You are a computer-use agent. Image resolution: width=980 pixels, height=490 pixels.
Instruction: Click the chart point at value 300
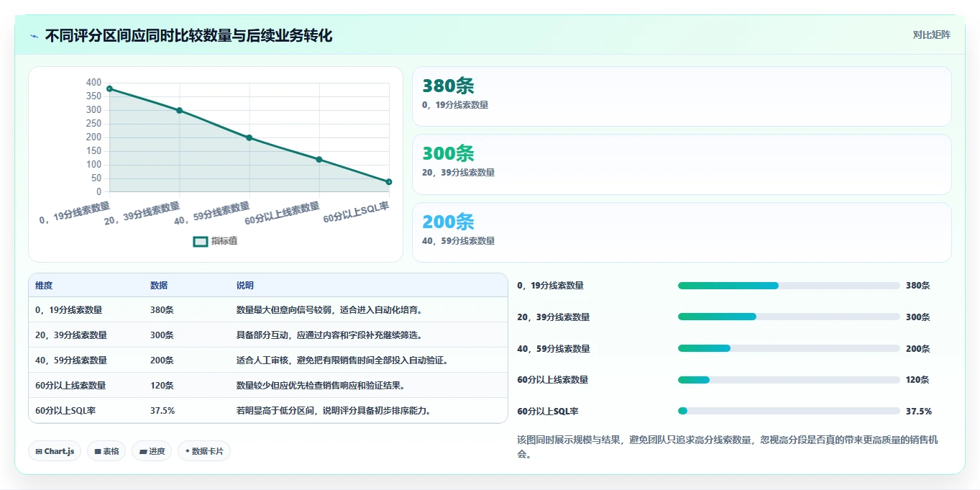pos(179,110)
